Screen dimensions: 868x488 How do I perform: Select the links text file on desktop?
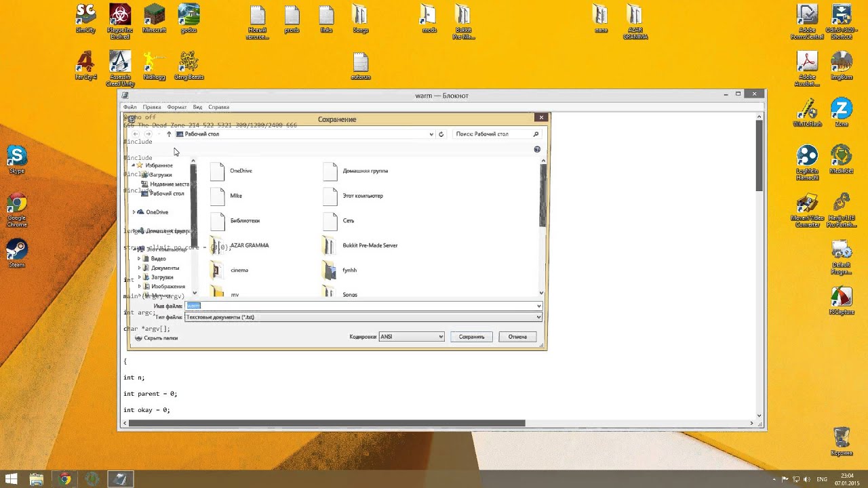326,18
